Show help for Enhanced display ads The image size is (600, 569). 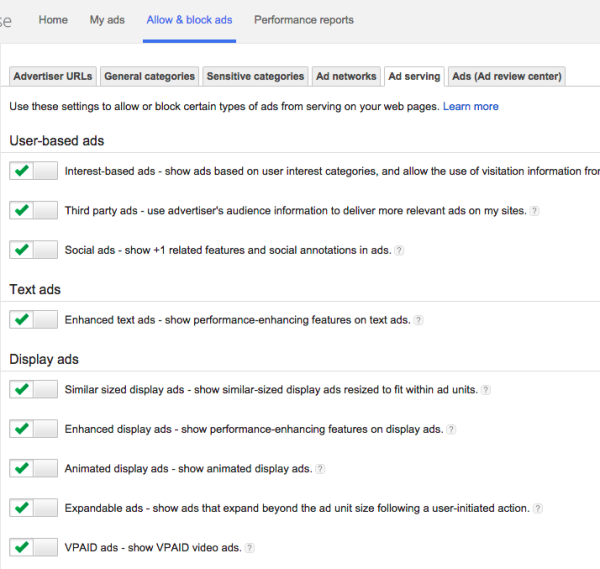coord(452,429)
